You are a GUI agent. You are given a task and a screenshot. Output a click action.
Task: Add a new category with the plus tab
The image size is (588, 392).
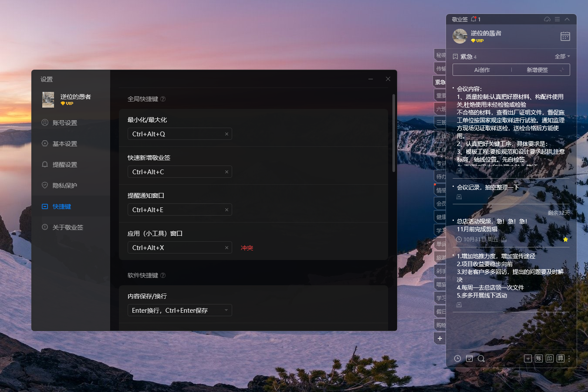[x=440, y=338]
